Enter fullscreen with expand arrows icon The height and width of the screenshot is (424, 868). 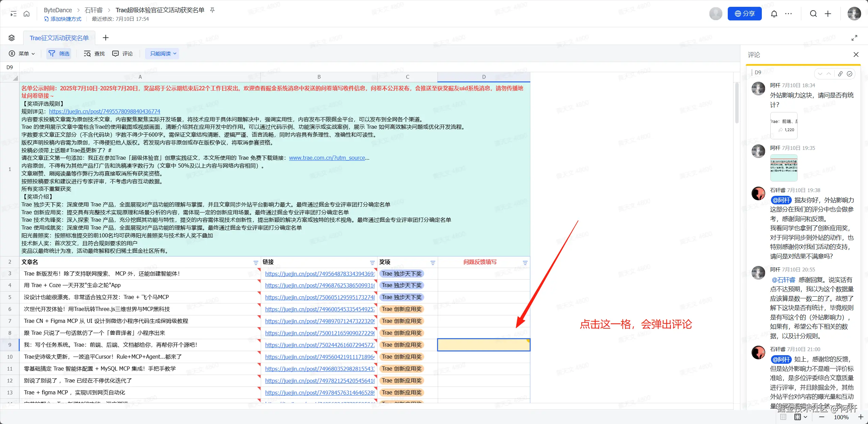(x=854, y=38)
